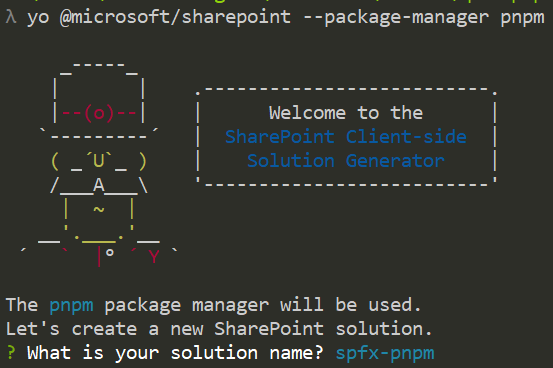Click the green question mark prompt
The width and height of the screenshot is (553, 368).
(11, 352)
